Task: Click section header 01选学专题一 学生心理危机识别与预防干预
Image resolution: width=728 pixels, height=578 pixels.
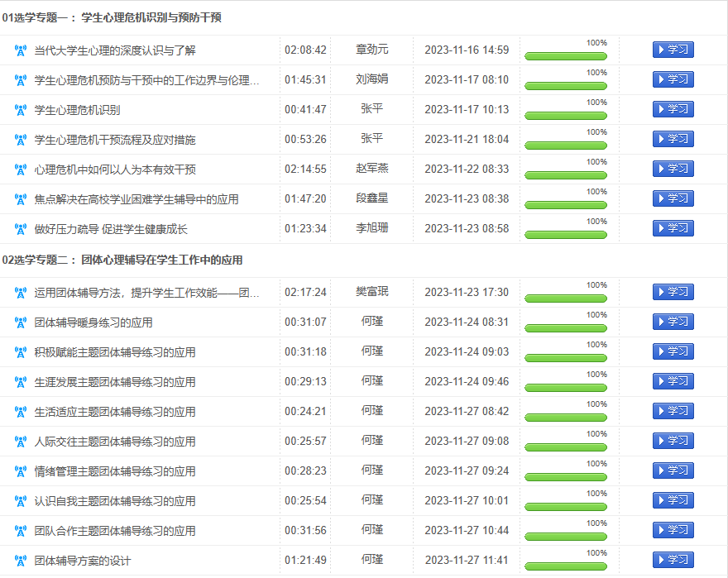Action: coord(112,17)
